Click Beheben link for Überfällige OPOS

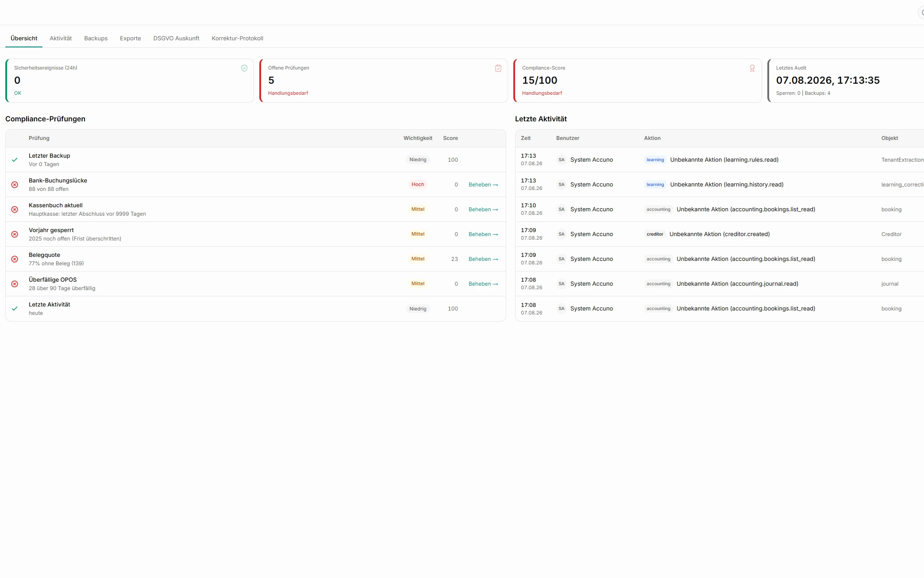tap(483, 284)
